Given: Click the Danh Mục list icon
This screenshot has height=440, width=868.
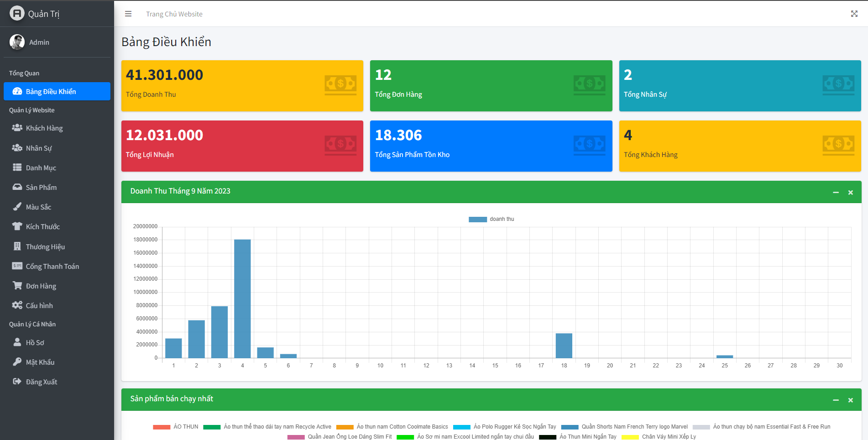Looking at the screenshot, I should (x=17, y=168).
